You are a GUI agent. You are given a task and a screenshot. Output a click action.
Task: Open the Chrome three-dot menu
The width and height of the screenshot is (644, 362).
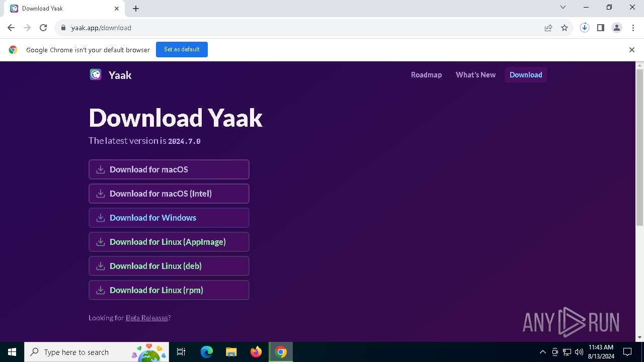[633, 28]
